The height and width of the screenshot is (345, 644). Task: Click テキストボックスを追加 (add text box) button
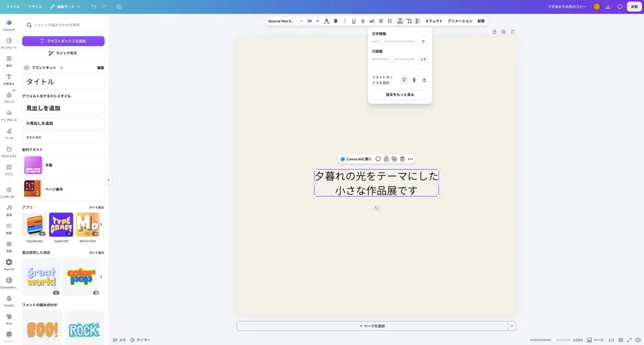pos(64,41)
